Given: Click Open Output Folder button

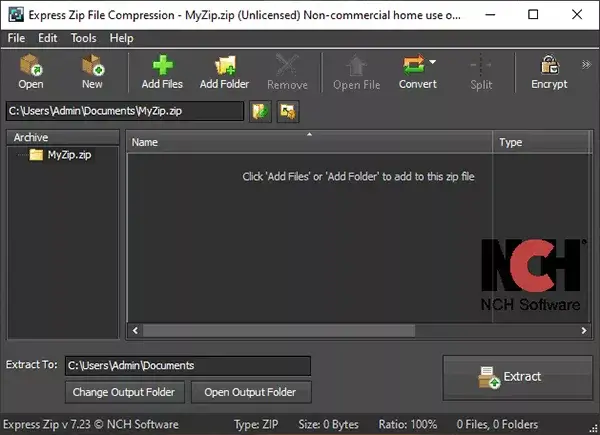Looking at the screenshot, I should pos(251,392).
